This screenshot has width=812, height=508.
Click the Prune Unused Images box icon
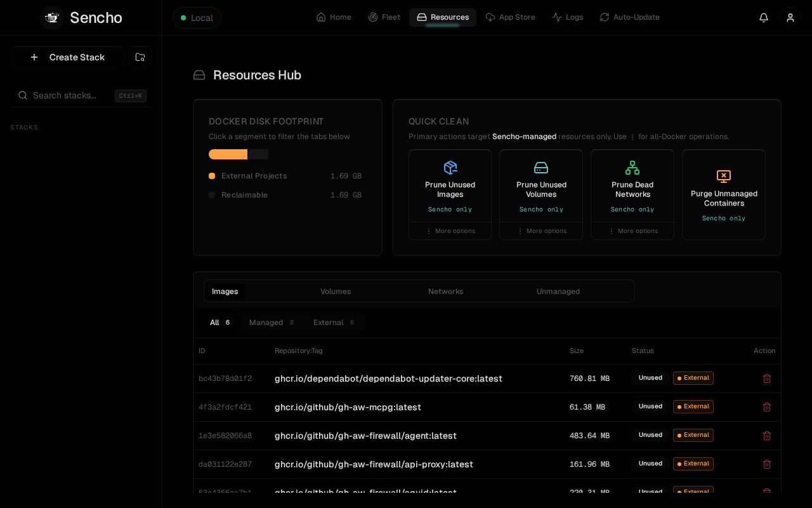click(x=450, y=168)
